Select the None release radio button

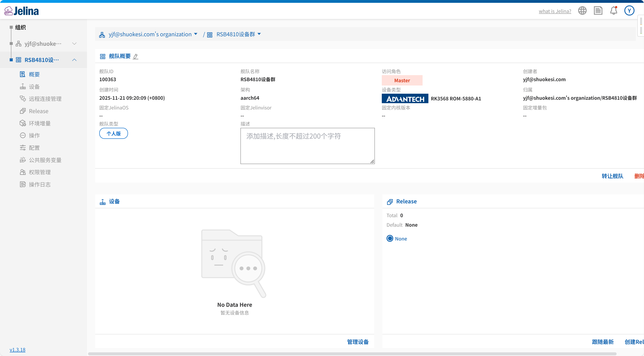(390, 239)
